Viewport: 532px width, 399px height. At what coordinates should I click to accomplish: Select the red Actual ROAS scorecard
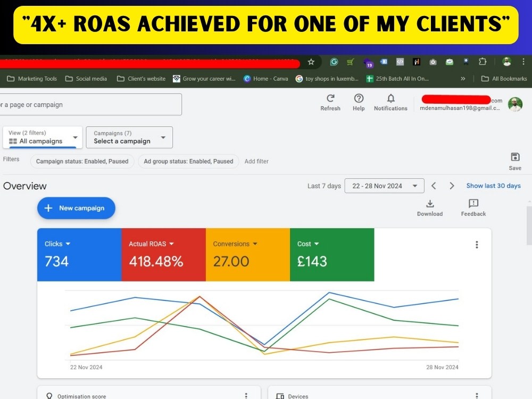163,255
